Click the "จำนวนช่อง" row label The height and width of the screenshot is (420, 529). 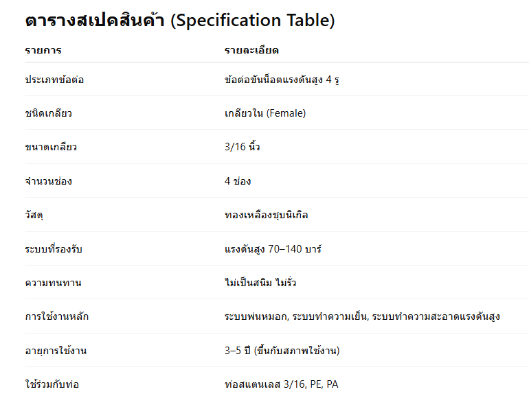click(x=48, y=181)
